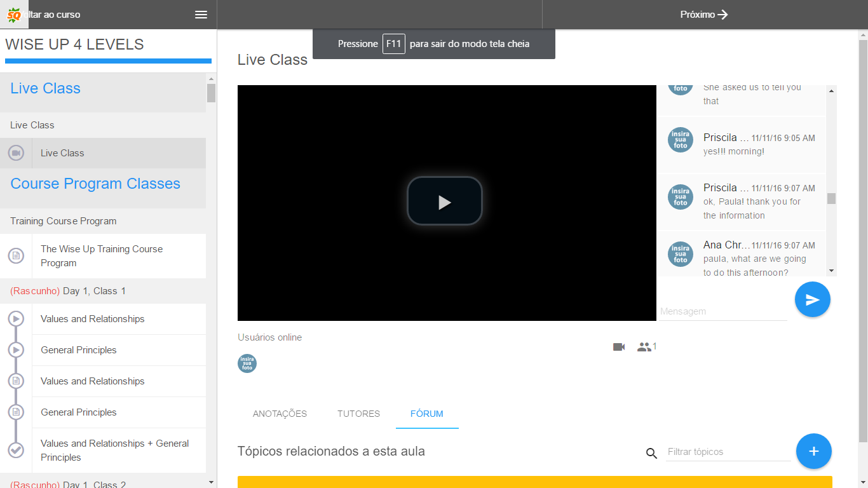
Task: Click document icon beside Training Course Program
Action: coord(16,256)
